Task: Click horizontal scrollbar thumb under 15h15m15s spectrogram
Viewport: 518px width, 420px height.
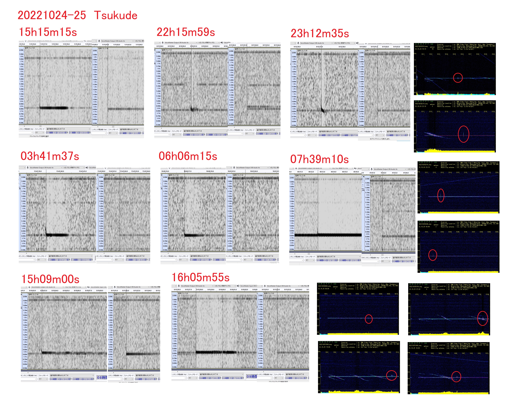Action: [40, 126]
